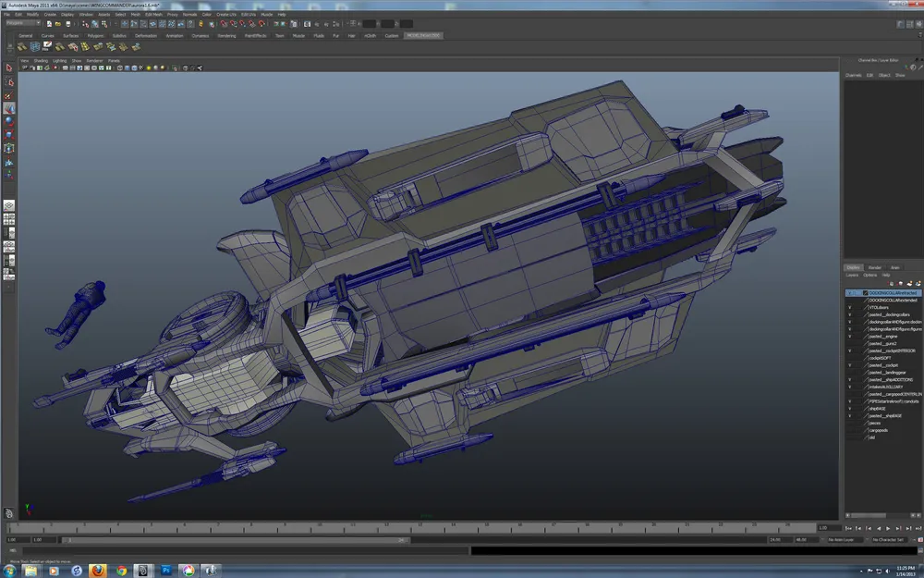Hide the pasted__engine layer
This screenshot has height=578, width=924.
tap(850, 337)
